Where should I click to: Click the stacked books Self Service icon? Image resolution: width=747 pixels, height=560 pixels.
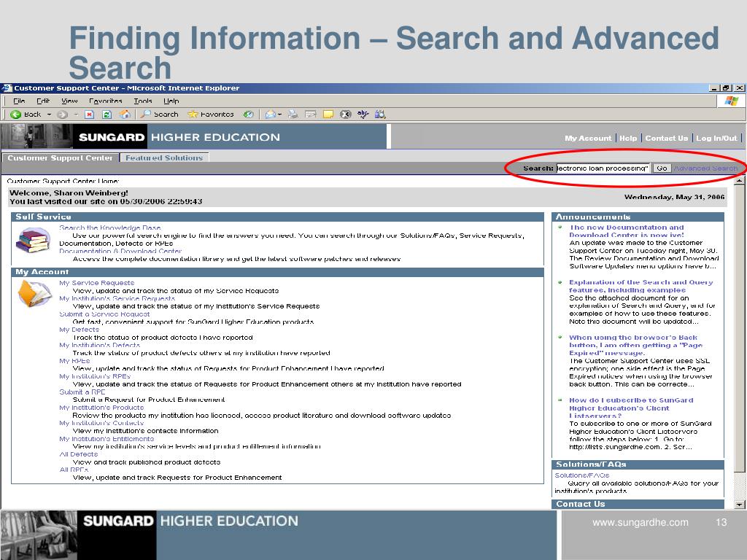pyautogui.click(x=33, y=240)
